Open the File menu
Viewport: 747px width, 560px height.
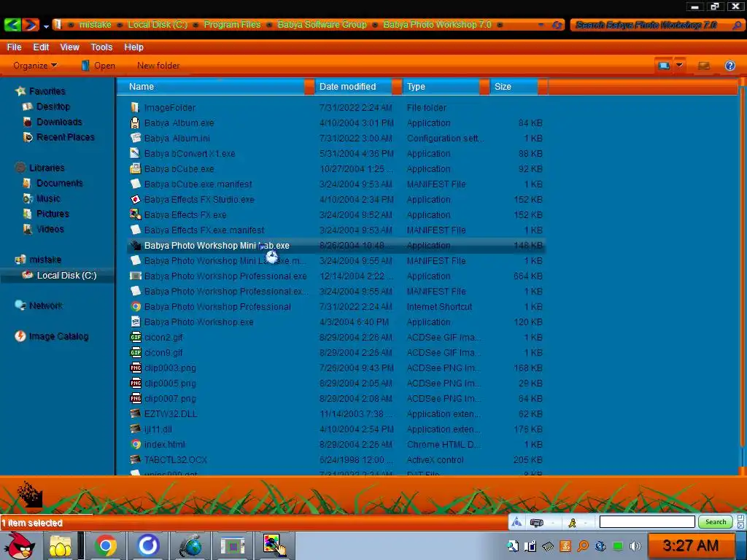(15, 47)
